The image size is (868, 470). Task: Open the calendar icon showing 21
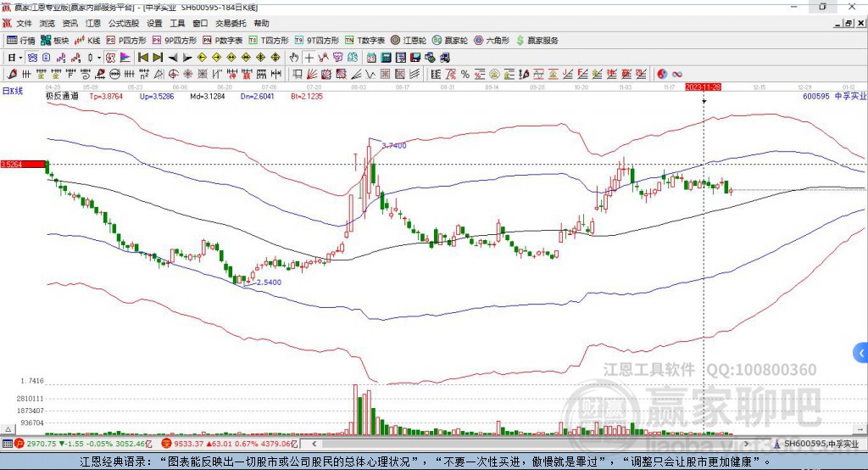click(371, 58)
